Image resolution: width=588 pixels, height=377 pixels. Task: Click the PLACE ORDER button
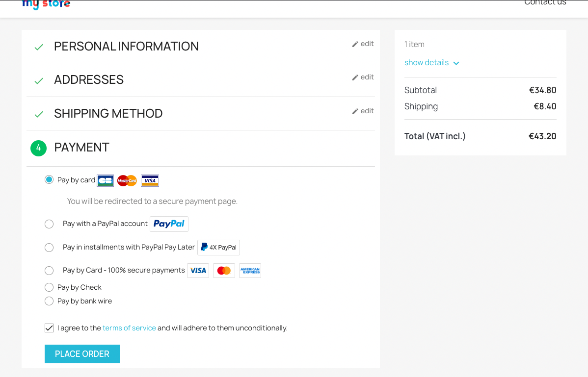(82, 354)
